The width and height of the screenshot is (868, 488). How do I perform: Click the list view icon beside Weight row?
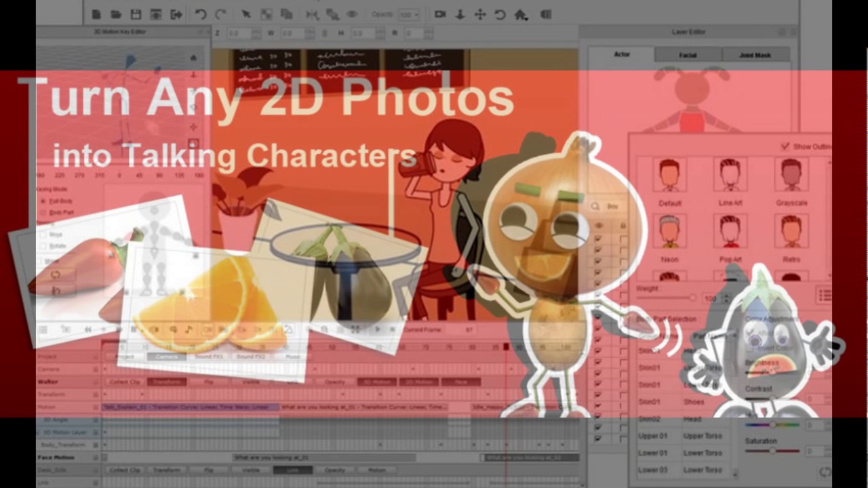click(x=825, y=295)
